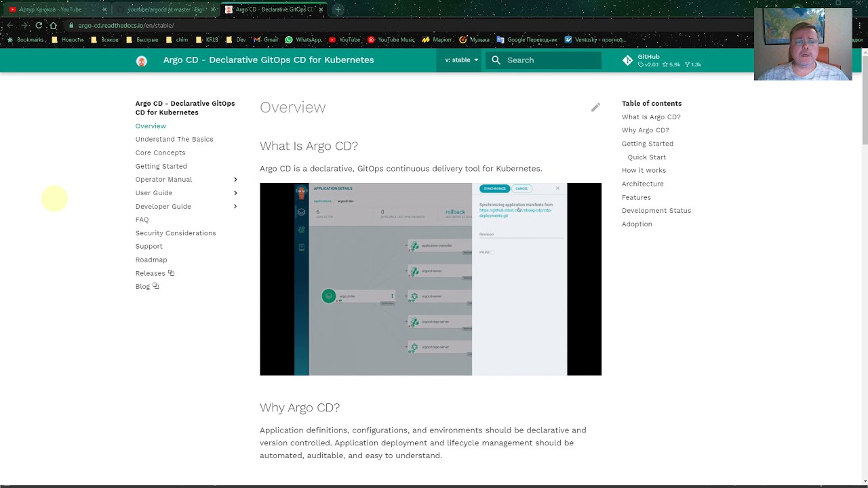Open the Маркет bookmark
Image resolution: width=868 pixels, height=488 pixels.
click(x=437, y=40)
